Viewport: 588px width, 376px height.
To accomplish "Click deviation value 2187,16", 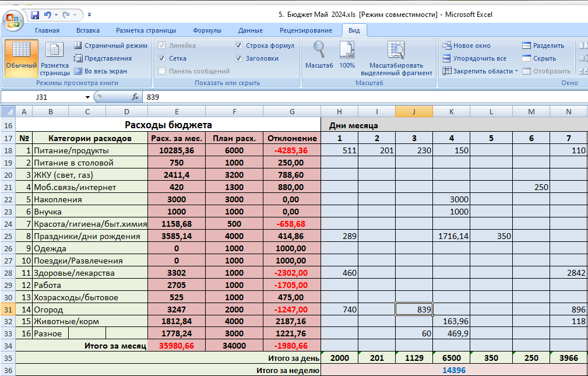I will [292, 321].
